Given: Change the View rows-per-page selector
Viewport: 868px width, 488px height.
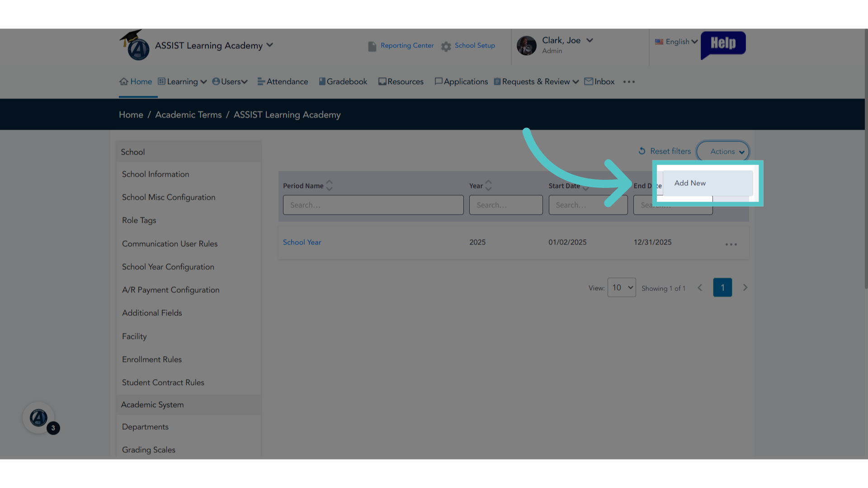Looking at the screenshot, I should (622, 287).
